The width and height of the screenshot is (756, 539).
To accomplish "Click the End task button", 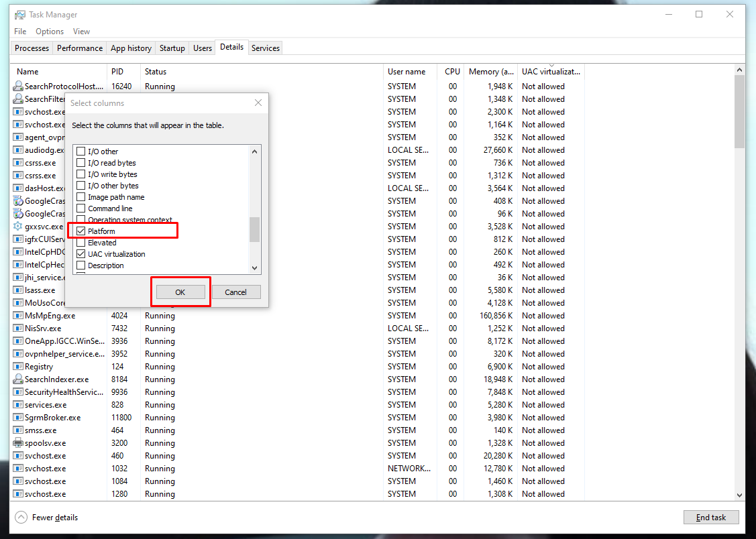I will [x=711, y=518].
